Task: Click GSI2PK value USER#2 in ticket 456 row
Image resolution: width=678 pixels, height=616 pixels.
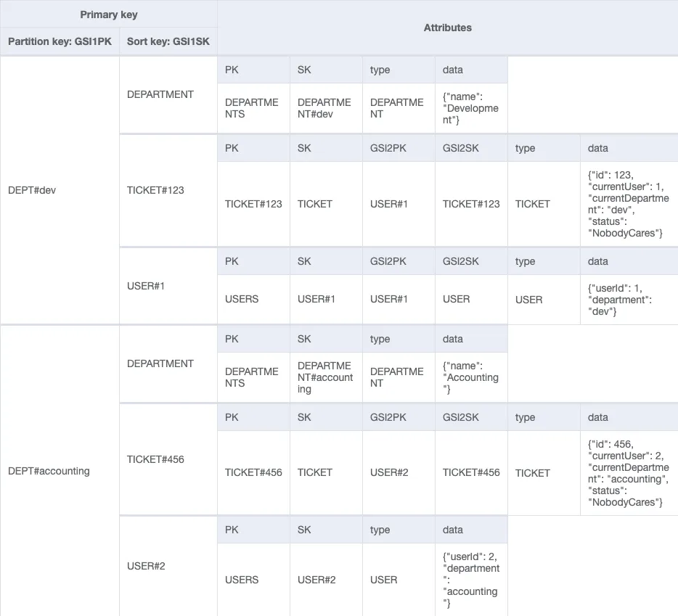Action: click(389, 472)
